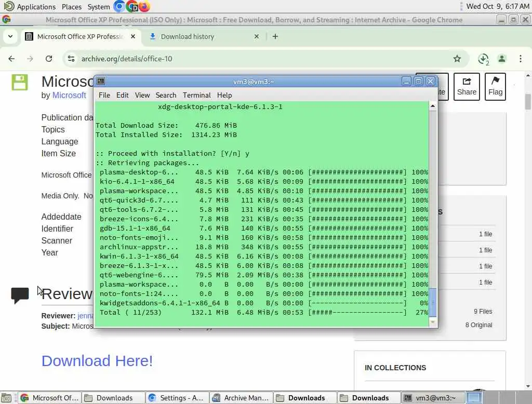532x404 pixels.
Task: Flag this archive item
Action: (x=495, y=87)
